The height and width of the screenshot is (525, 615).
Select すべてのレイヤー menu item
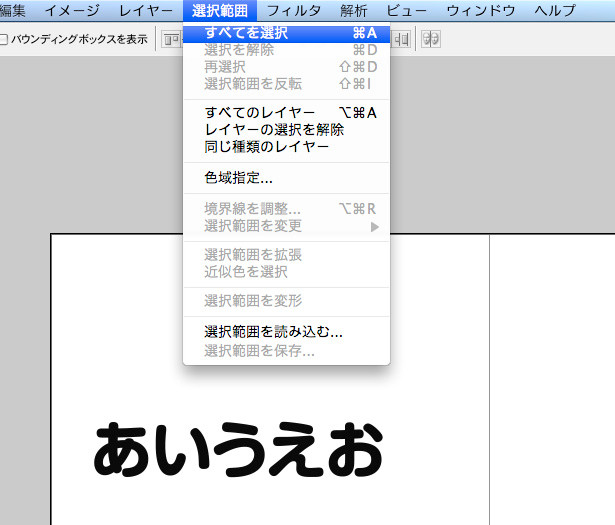[x=286, y=113]
